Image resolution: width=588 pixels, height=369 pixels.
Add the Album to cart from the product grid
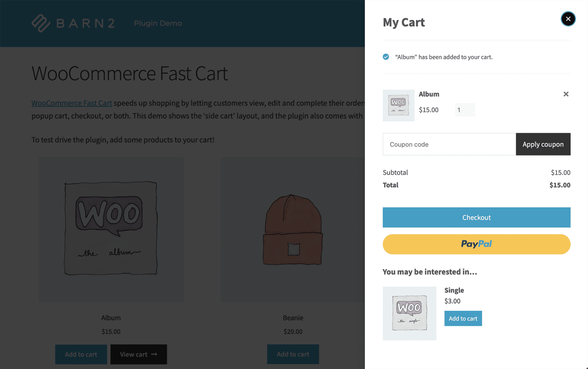(81, 354)
